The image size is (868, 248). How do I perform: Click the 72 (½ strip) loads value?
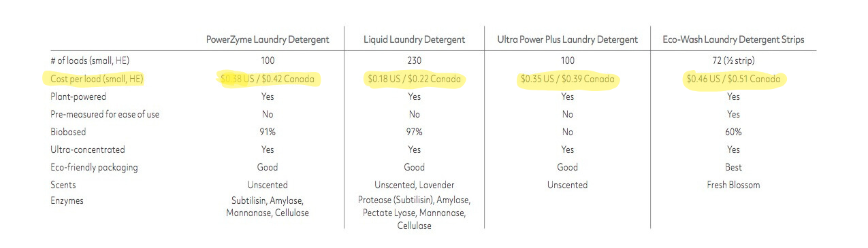(733, 61)
